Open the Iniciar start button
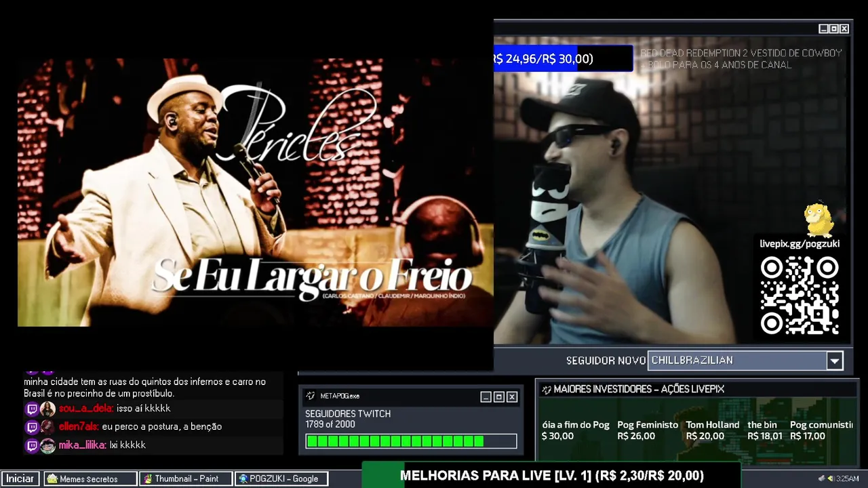This screenshot has height=488, width=868. click(20, 479)
